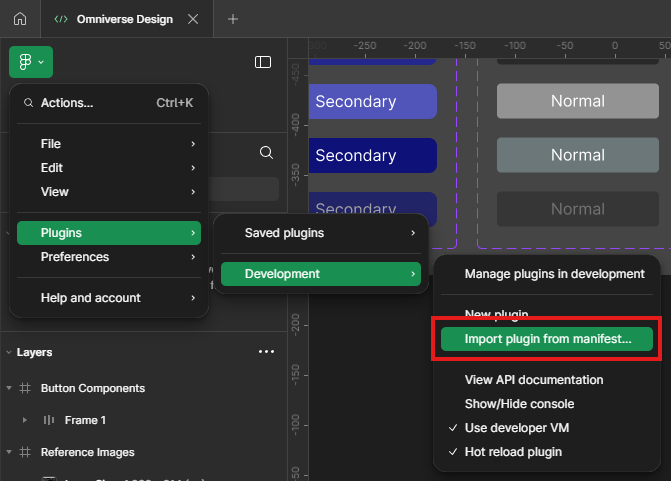The width and height of the screenshot is (671, 481).
Task: Click the search magnifier in left panel
Action: coord(266,152)
